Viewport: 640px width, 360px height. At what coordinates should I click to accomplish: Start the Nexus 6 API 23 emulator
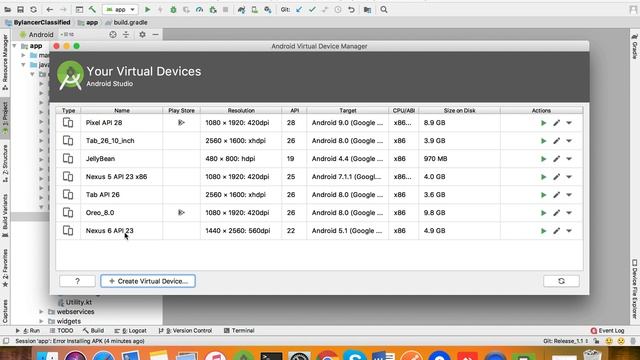pos(543,231)
